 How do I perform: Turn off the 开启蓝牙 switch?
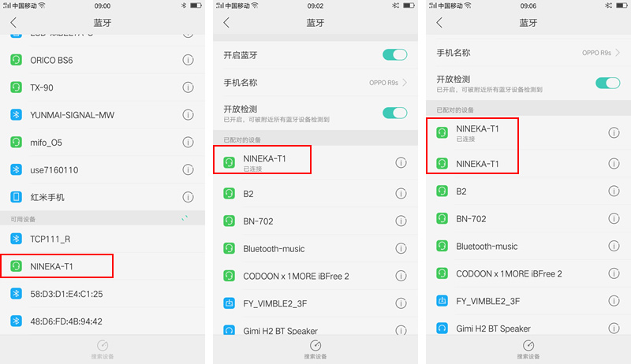pos(395,54)
